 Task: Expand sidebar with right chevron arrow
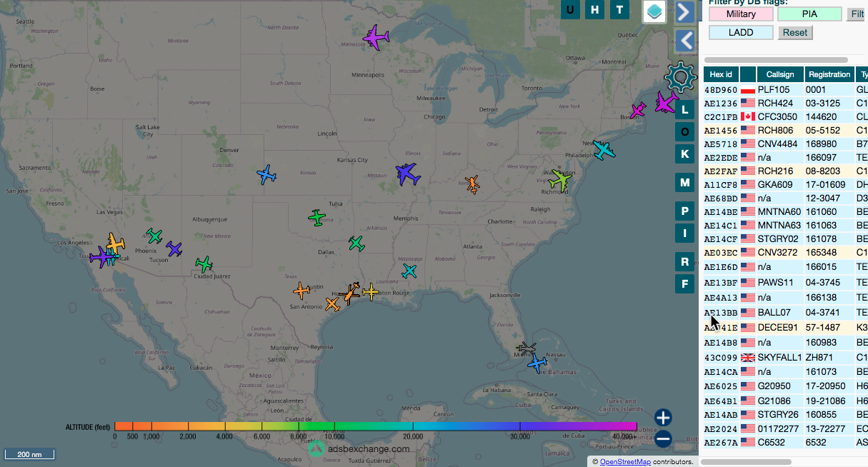[x=684, y=11]
